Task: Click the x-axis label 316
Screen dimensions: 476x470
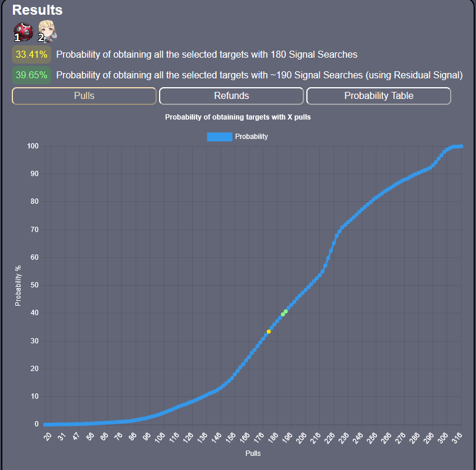Action: click(x=457, y=438)
